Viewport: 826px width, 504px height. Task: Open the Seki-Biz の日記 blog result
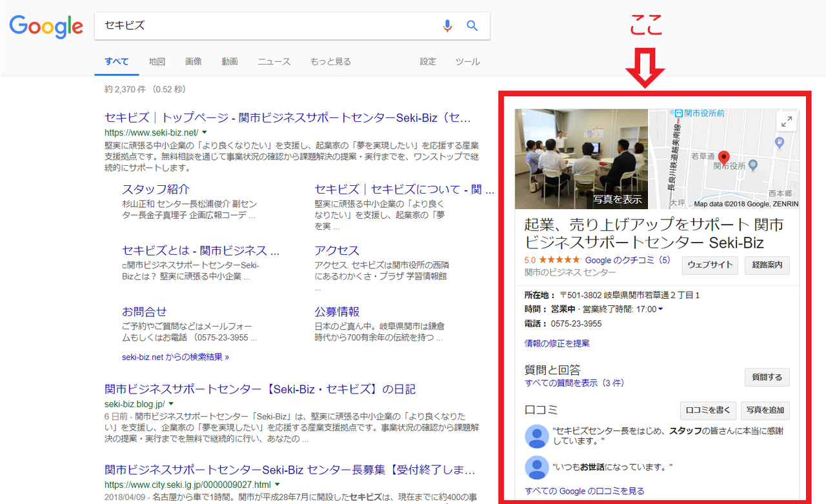coord(260,389)
